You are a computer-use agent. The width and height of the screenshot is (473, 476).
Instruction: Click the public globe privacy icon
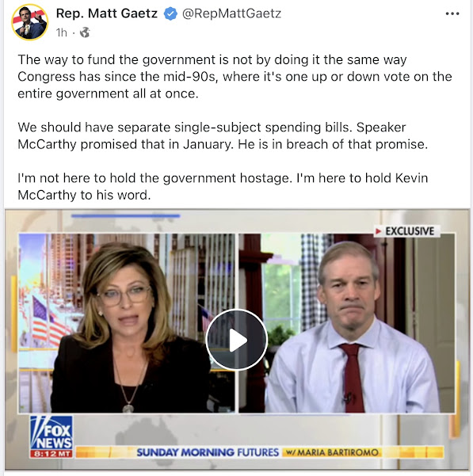pyautogui.click(x=85, y=32)
